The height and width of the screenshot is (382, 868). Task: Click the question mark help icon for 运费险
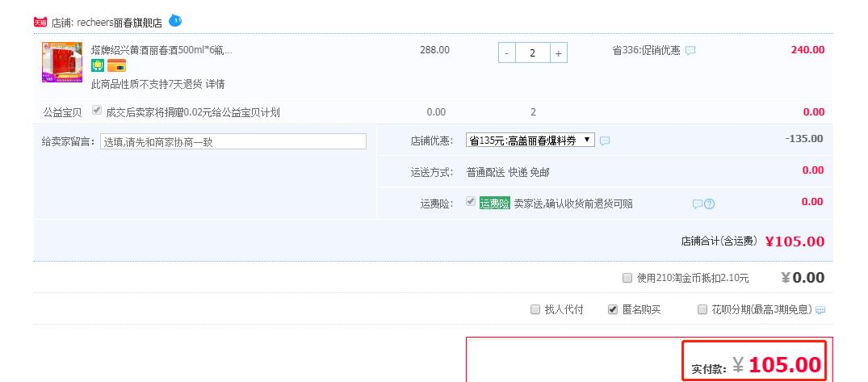point(709,204)
